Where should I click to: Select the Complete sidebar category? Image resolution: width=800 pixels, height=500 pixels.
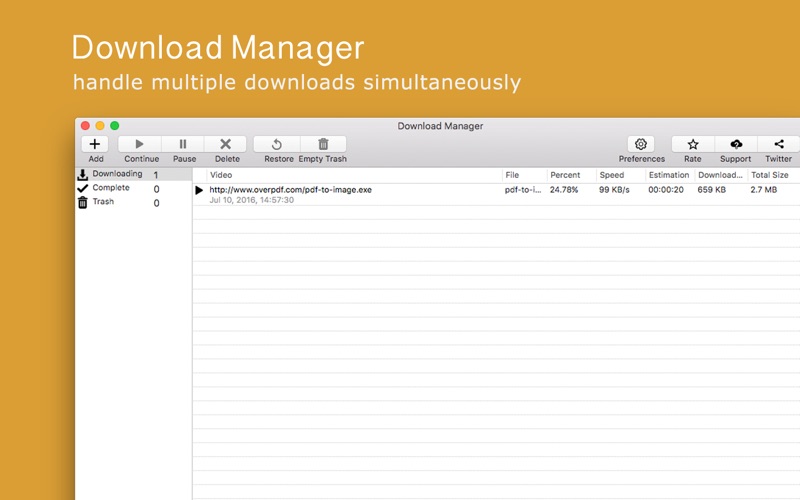click(x=133, y=188)
